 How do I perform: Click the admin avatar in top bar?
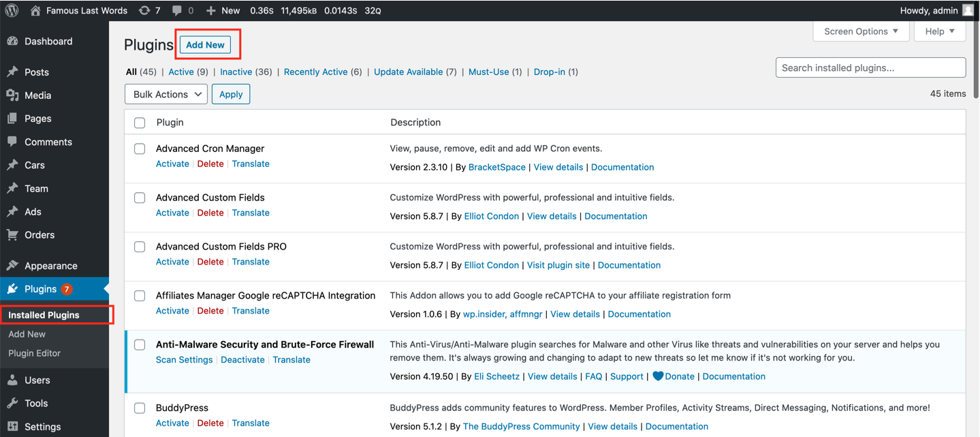click(x=968, y=10)
